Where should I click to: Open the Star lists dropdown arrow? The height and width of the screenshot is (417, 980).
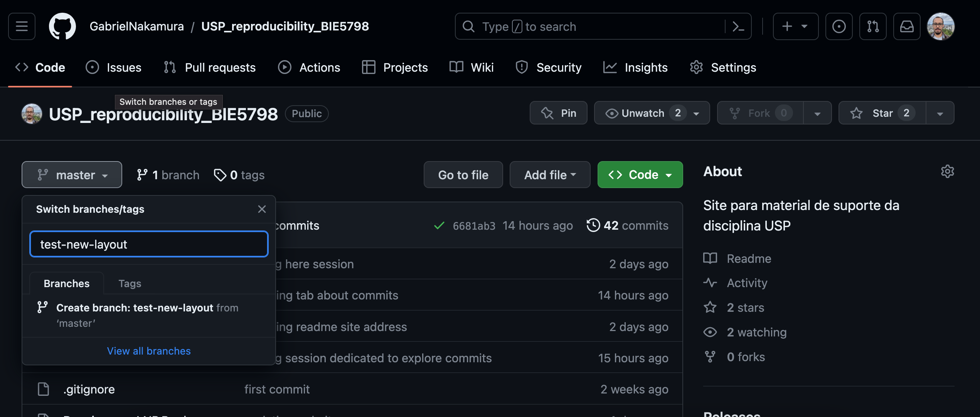coord(940,113)
